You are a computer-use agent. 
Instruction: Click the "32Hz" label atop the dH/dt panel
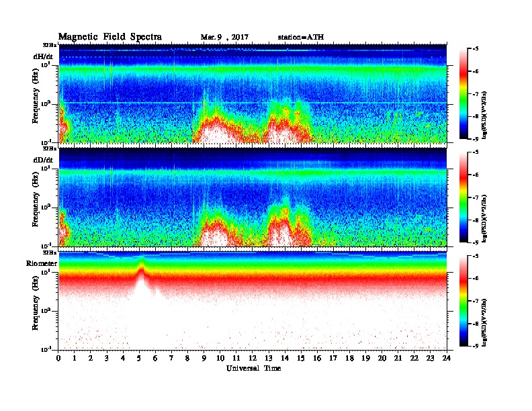tap(50, 45)
